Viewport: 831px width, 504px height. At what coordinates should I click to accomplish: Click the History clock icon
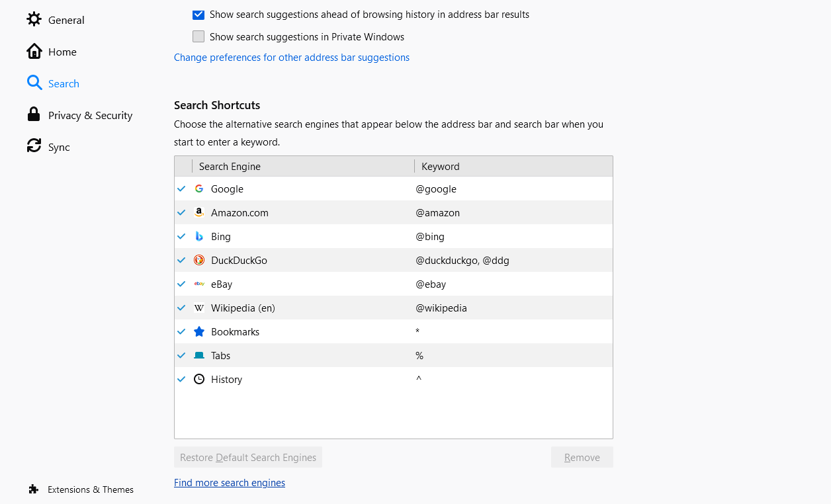click(198, 379)
